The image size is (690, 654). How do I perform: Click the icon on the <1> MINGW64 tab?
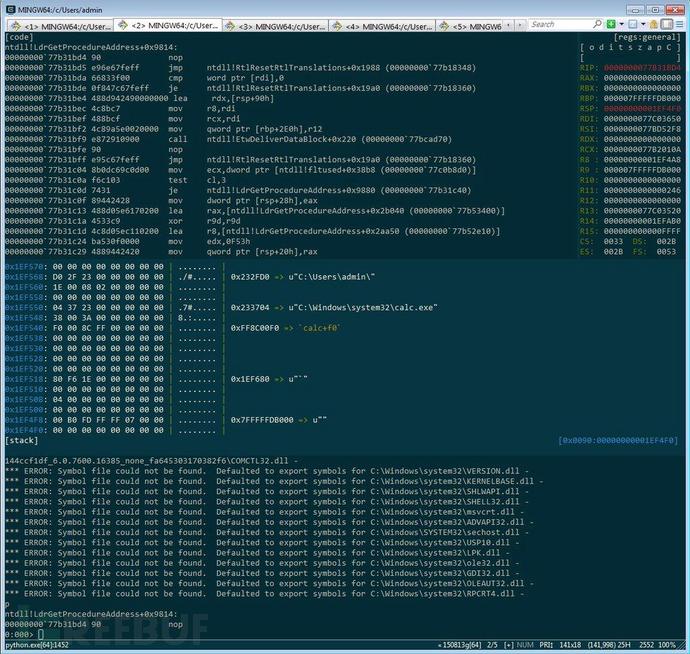click(13, 24)
